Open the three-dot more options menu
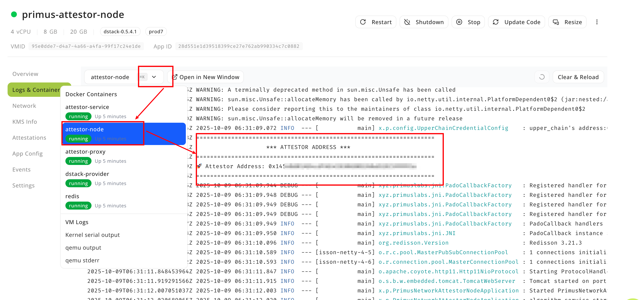Screen dimensions: 644x300 click(597, 22)
